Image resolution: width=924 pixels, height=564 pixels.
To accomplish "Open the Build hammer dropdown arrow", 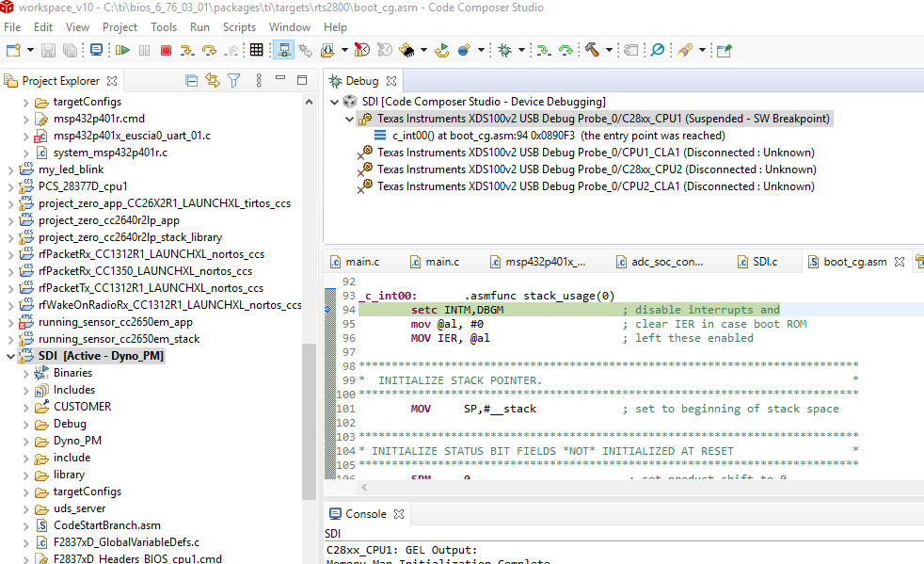I will (x=609, y=50).
